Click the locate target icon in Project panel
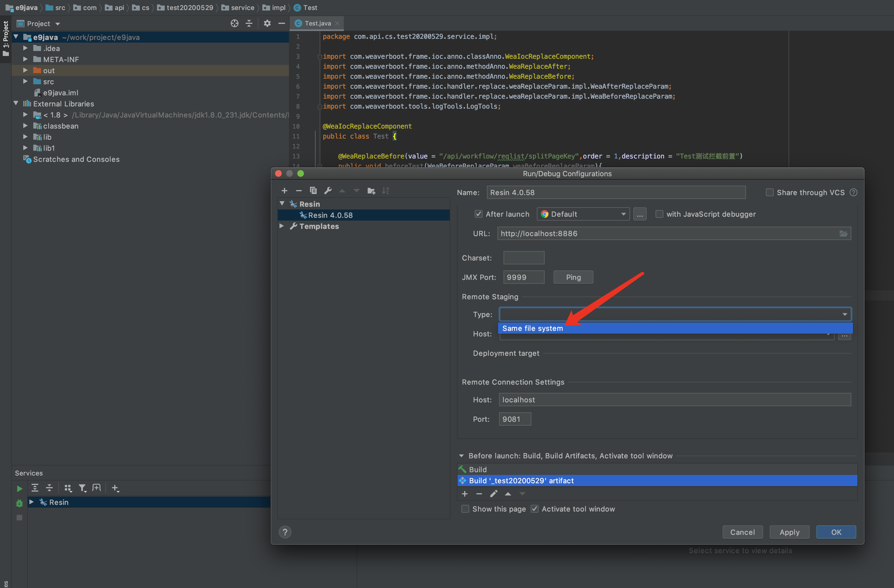Image resolution: width=894 pixels, height=588 pixels. pyautogui.click(x=234, y=24)
